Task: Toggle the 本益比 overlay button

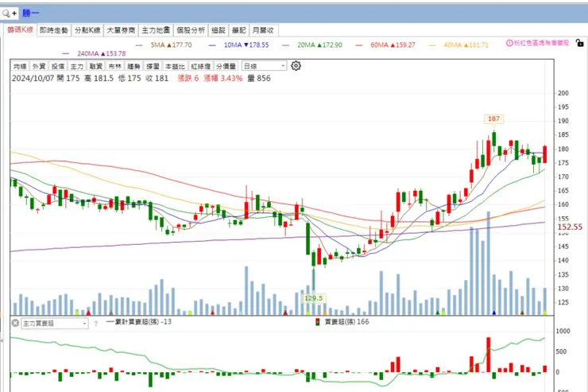Action: click(x=175, y=67)
